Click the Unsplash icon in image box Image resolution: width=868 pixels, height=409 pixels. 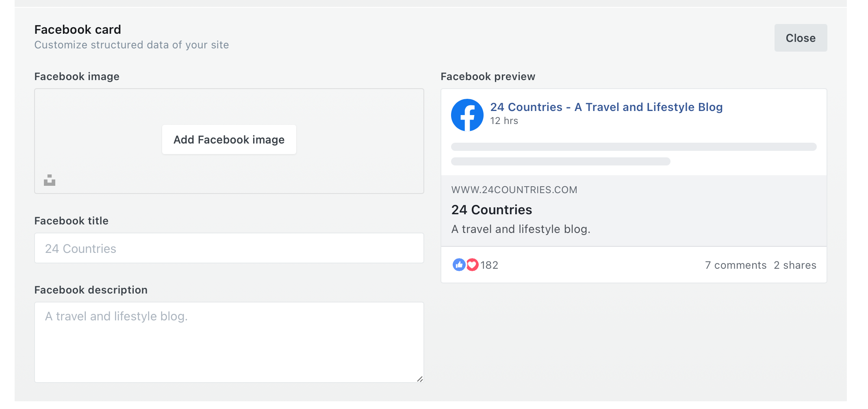tap(50, 180)
